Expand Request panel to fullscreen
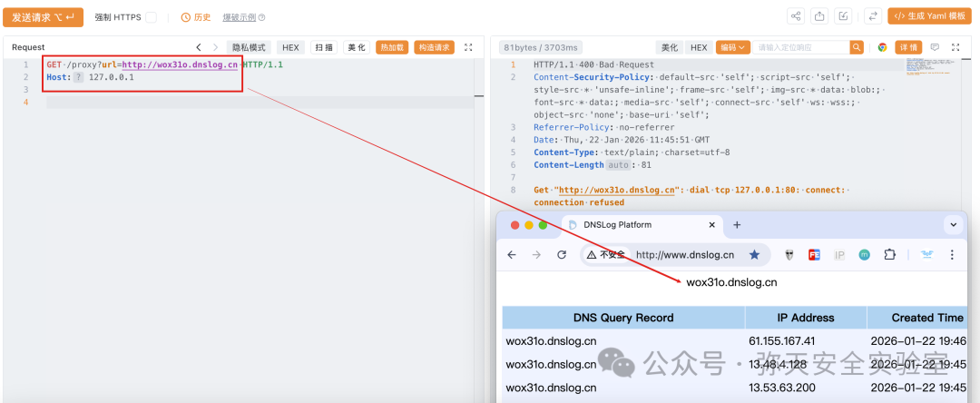The image size is (980, 403). point(468,47)
